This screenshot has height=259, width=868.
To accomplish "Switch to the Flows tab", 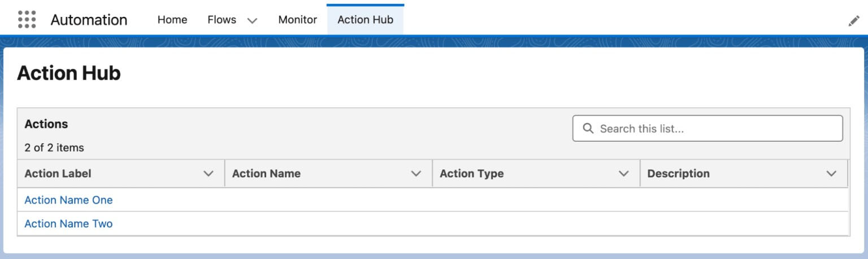I will [x=222, y=20].
